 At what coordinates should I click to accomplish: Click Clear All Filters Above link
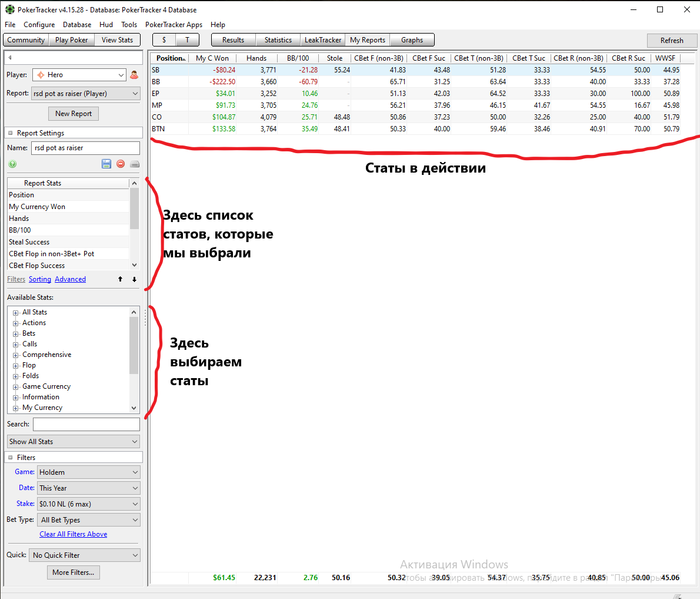point(73,534)
